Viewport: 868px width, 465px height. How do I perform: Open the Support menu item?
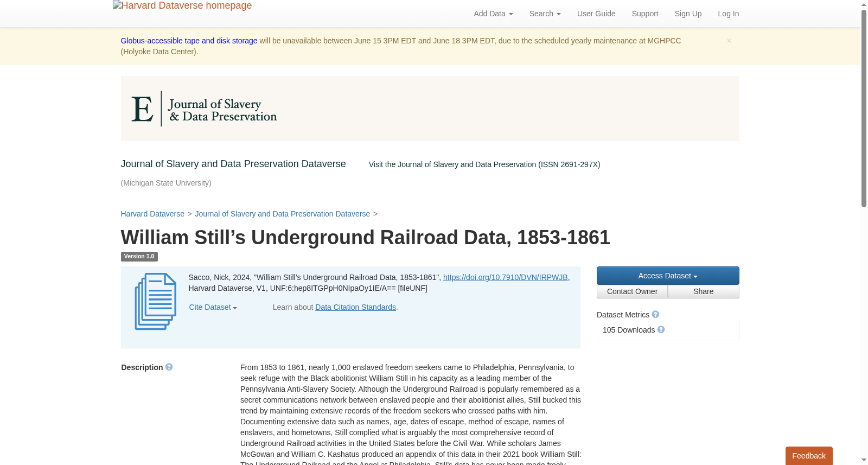coord(645,14)
